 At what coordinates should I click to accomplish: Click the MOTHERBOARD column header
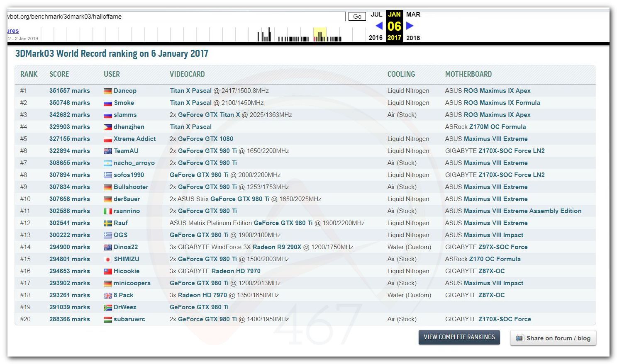tap(468, 74)
